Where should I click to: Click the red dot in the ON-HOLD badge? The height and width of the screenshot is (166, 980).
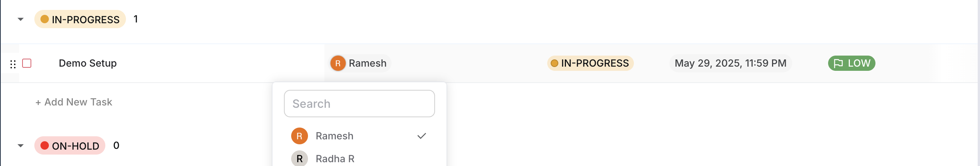point(45,145)
